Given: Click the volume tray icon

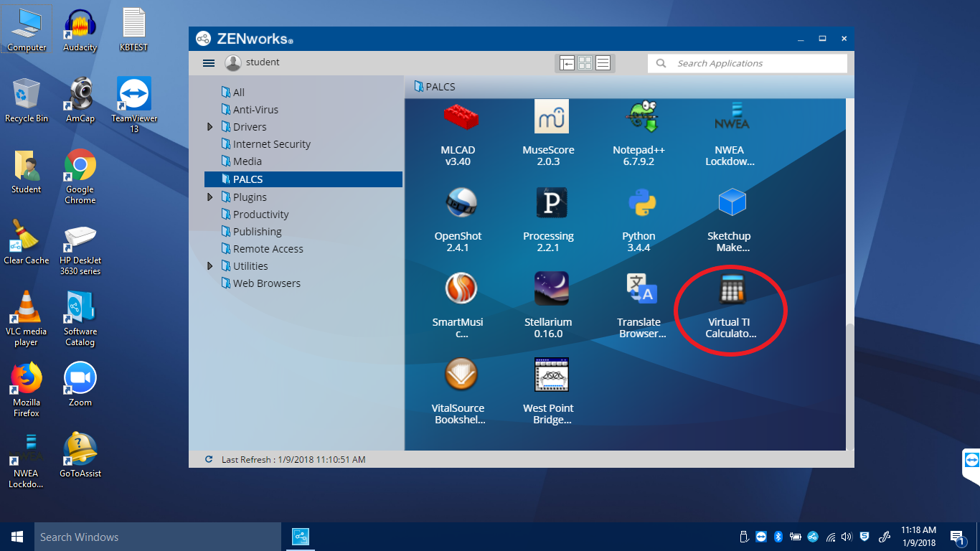Looking at the screenshot, I should (847, 537).
